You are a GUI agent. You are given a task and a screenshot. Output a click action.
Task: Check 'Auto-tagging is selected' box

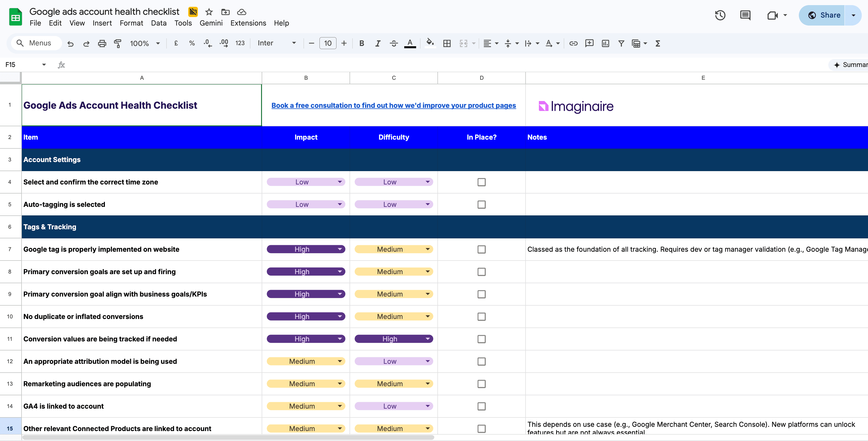coord(482,205)
